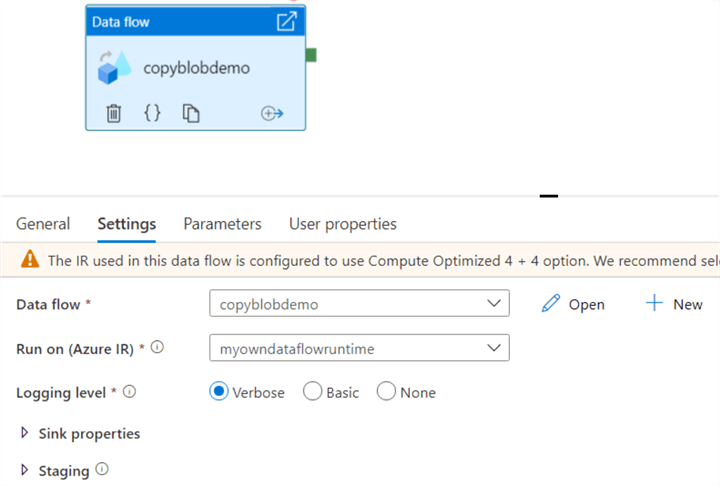Set logging level to None
The image size is (720, 487).
(x=386, y=392)
